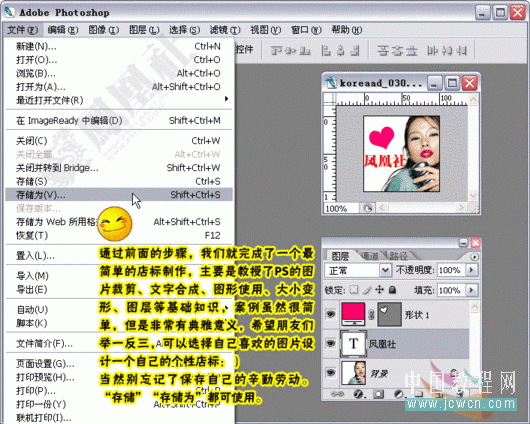The width and height of the screenshot is (530, 424).
Task: Expand 导入(M) submenu
Action: tap(118, 276)
